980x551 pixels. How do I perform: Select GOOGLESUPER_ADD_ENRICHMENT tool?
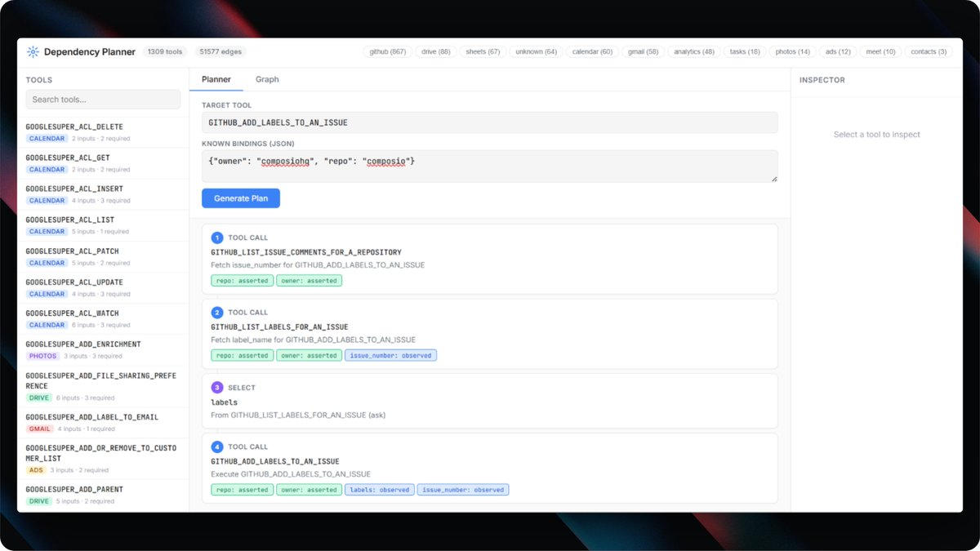103,349
